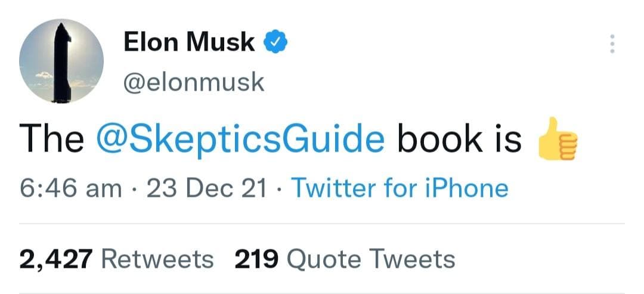
Task: View the Retweets list label
Action: point(157,259)
